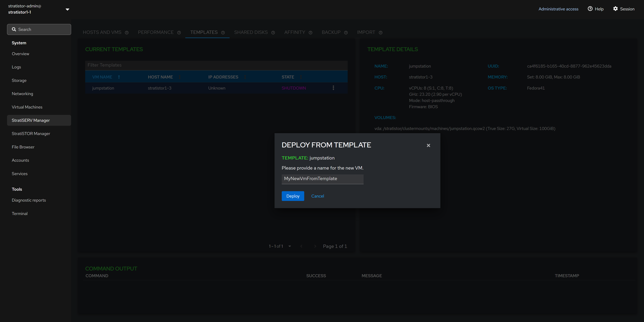Click the new VM name input field
This screenshot has width=644, height=322.
(322, 179)
